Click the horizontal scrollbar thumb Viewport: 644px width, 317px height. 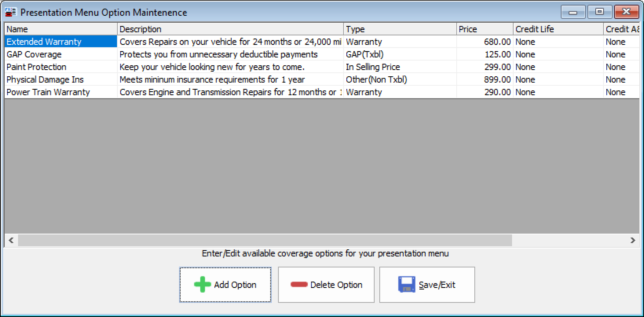tap(265, 240)
